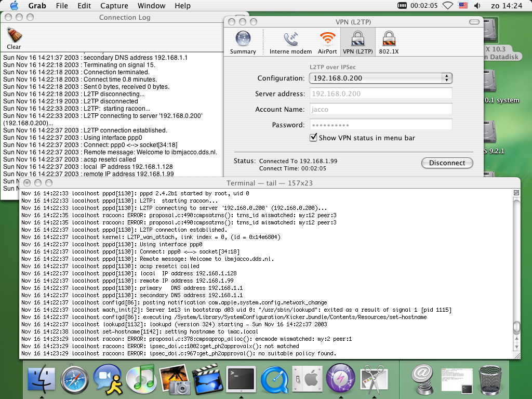The width and height of the screenshot is (532, 399).
Task: Open the AirPort status menu bar icon
Action: point(448,5)
